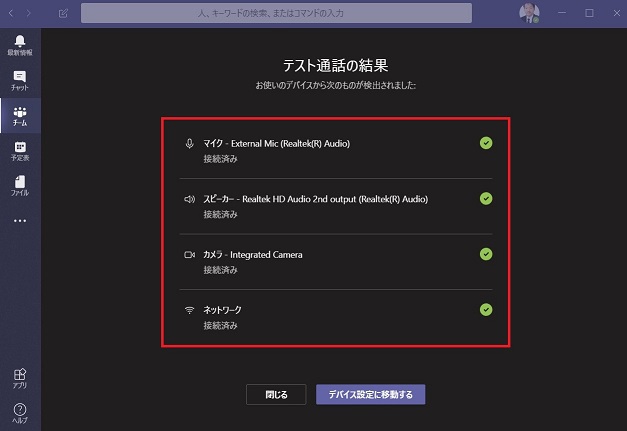Screen dimensions: 627x431
Task: Maximize the Teams window
Action: (x=589, y=13)
